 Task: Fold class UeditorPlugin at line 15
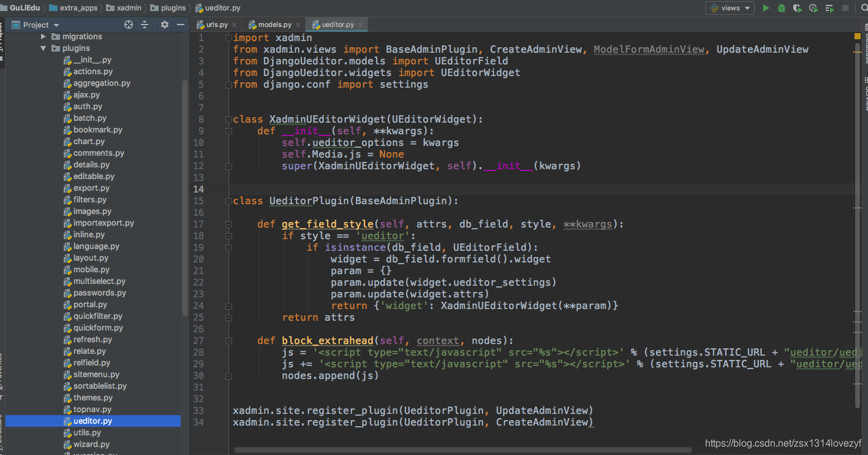(x=228, y=201)
